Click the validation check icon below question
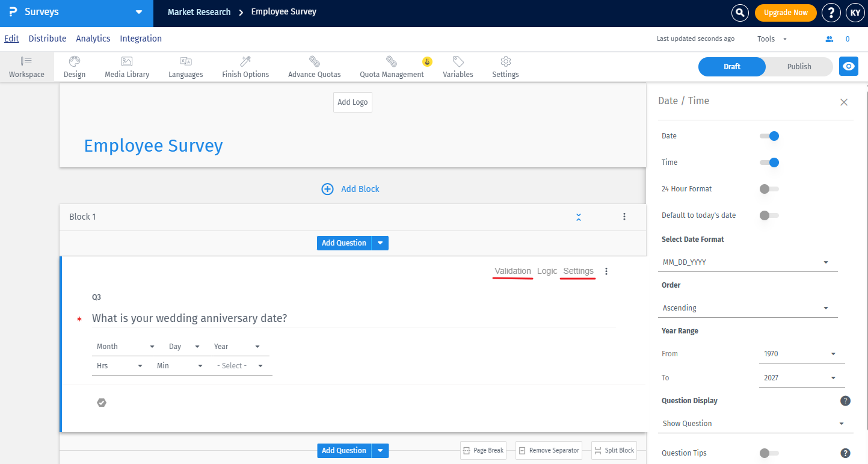The height and width of the screenshot is (464, 868). [x=102, y=403]
